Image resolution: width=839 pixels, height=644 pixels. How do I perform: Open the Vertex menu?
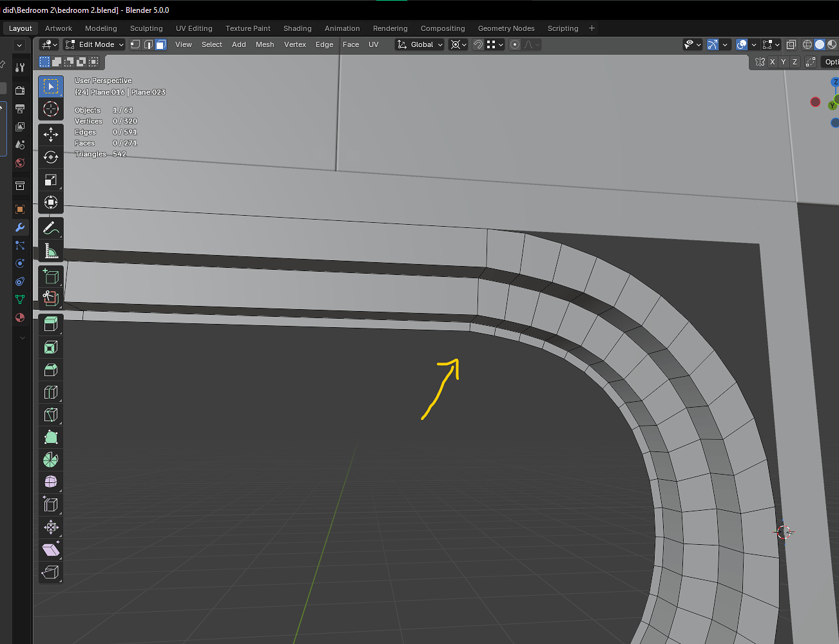(x=295, y=44)
